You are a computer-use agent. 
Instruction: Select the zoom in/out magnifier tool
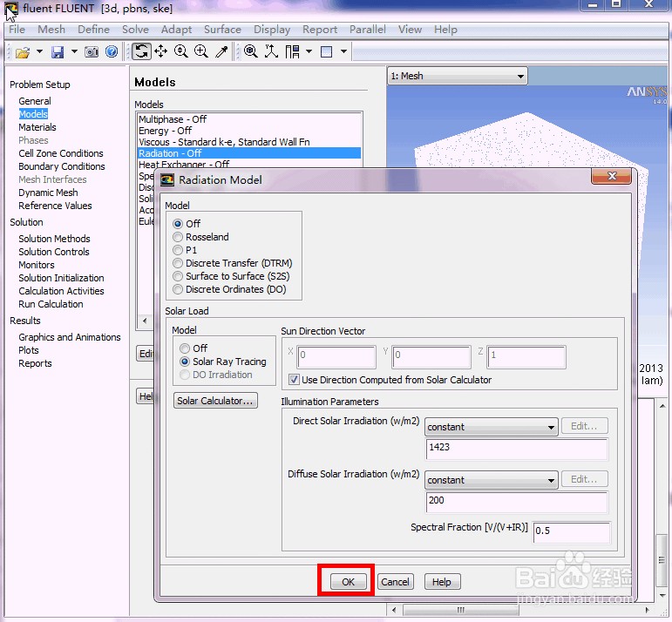click(x=181, y=51)
